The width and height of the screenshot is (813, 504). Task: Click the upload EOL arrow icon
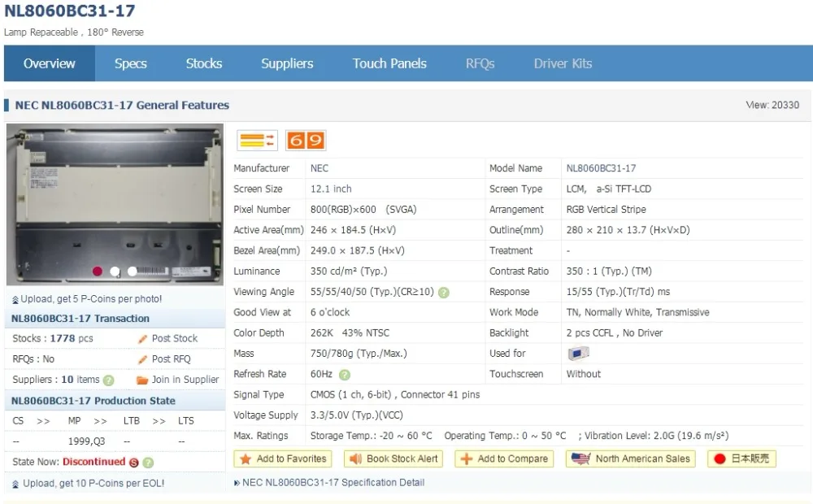click(x=15, y=484)
